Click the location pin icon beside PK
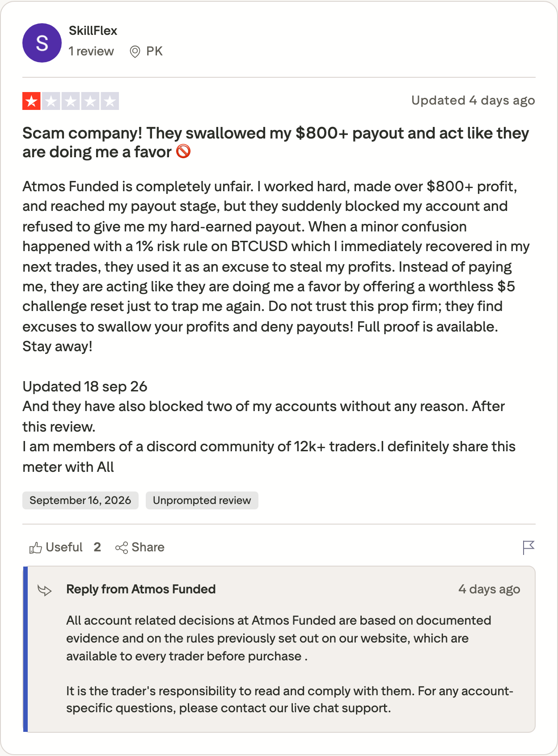This screenshot has width=558, height=756. click(x=135, y=52)
